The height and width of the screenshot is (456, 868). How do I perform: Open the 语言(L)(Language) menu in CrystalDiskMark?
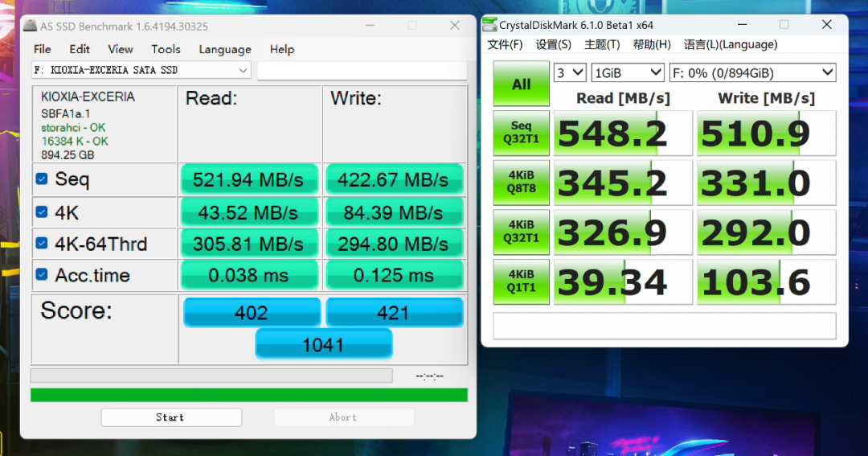pyautogui.click(x=730, y=45)
